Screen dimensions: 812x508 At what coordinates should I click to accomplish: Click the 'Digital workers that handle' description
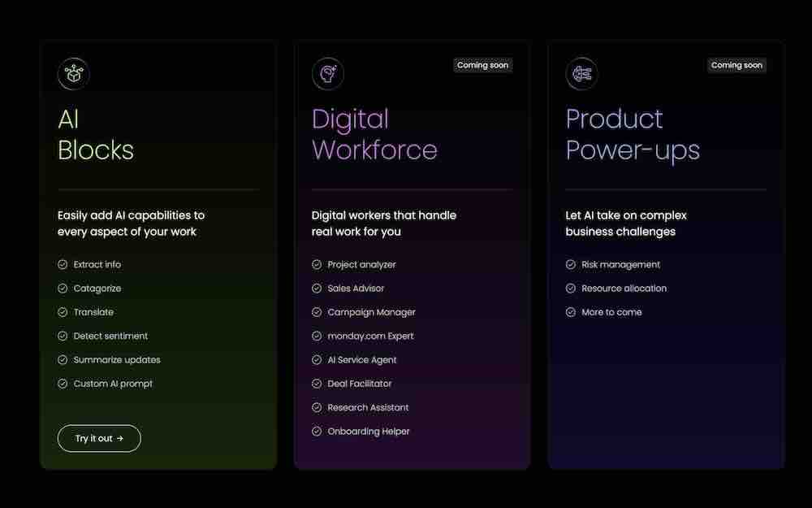click(x=384, y=224)
